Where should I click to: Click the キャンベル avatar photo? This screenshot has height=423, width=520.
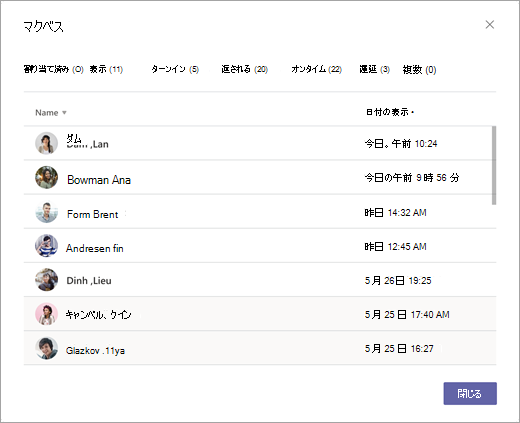click(x=47, y=314)
